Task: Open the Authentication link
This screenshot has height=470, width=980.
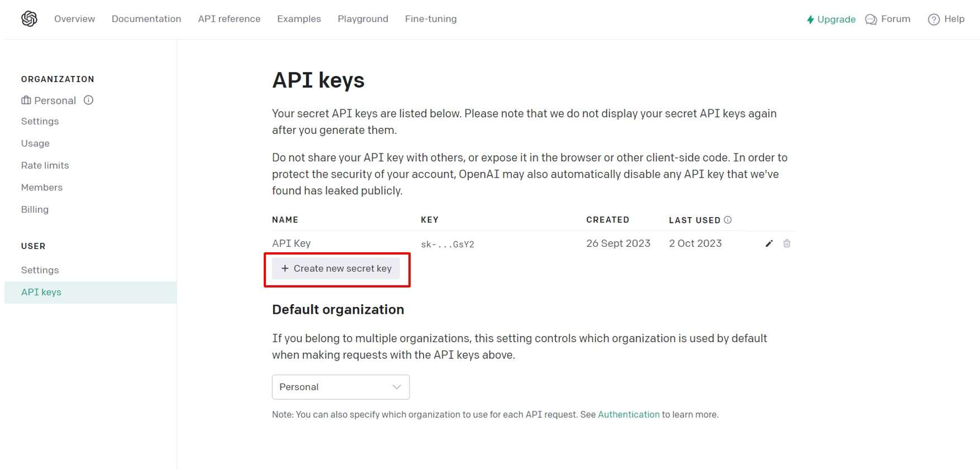Action: tap(629, 415)
